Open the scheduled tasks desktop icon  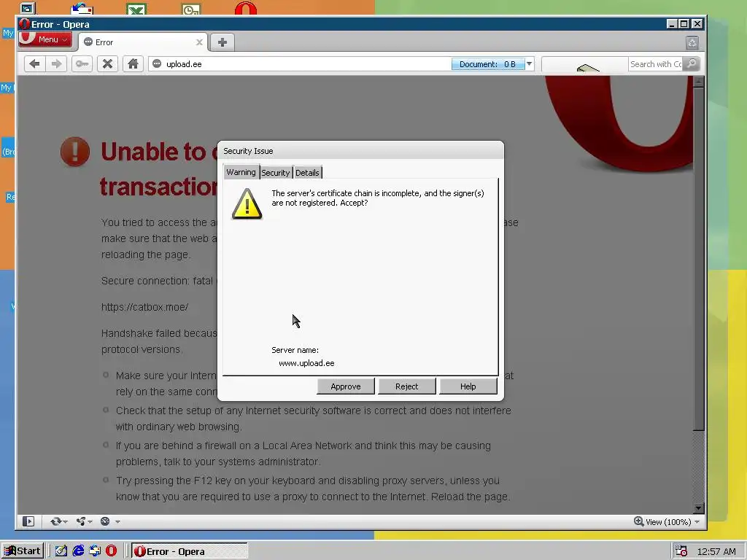pyautogui.click(x=192, y=9)
